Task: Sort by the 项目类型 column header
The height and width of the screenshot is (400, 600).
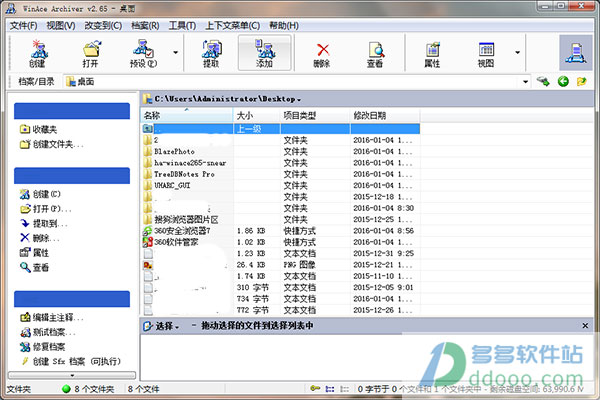Action: pos(315,115)
